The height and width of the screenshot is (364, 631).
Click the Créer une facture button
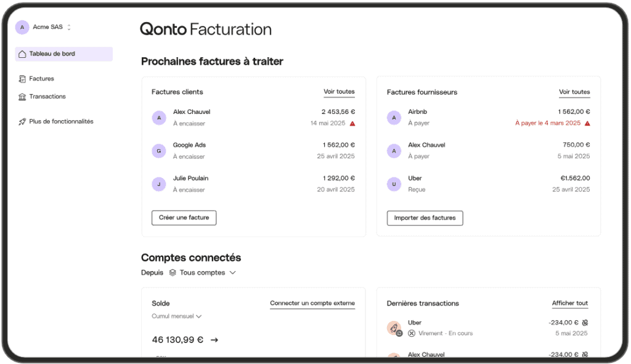pos(184,217)
